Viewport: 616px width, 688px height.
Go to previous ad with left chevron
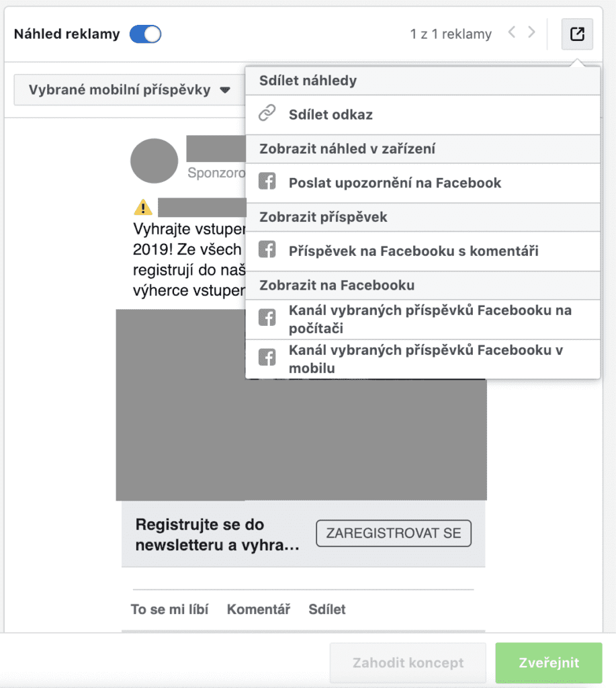(512, 32)
